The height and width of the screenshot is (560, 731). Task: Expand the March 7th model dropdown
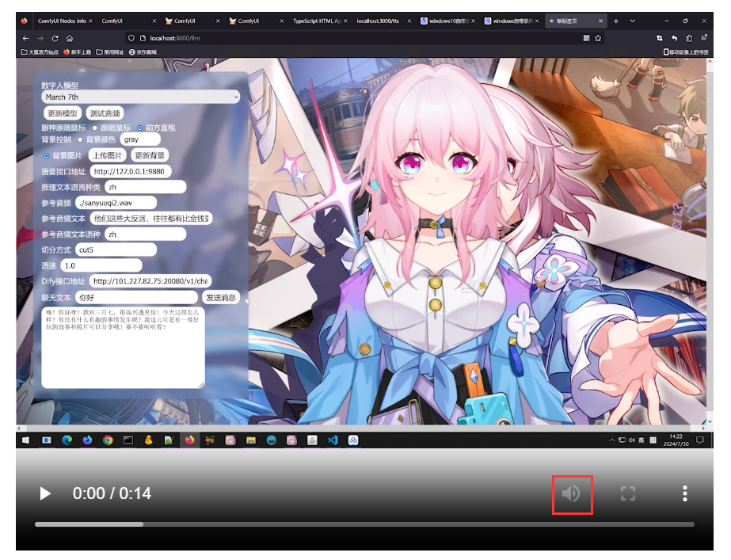point(140,97)
